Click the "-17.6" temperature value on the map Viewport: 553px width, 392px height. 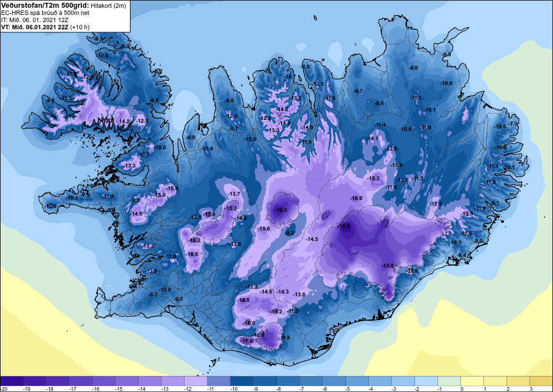[x=209, y=214]
